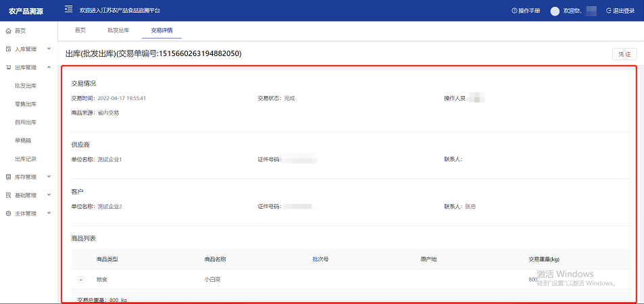The width and height of the screenshot is (644, 304).
Task: Open 零售出库 in the sidebar
Action: tap(26, 104)
